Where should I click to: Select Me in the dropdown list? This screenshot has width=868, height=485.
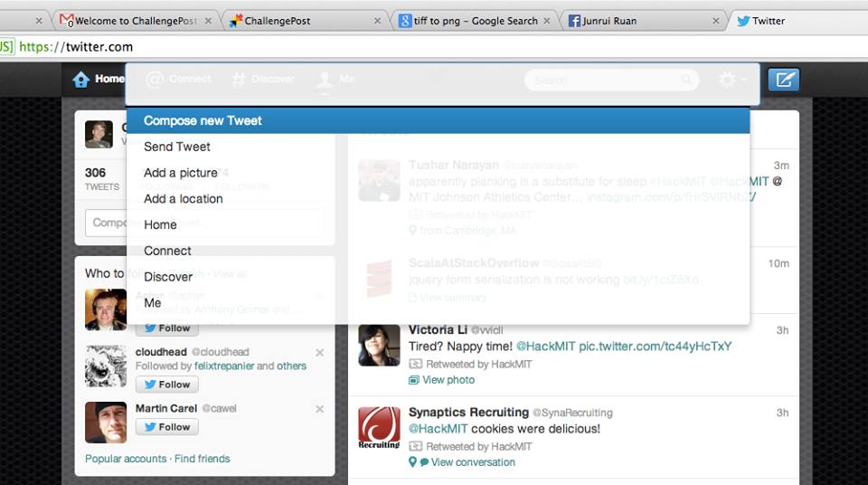click(x=438, y=302)
